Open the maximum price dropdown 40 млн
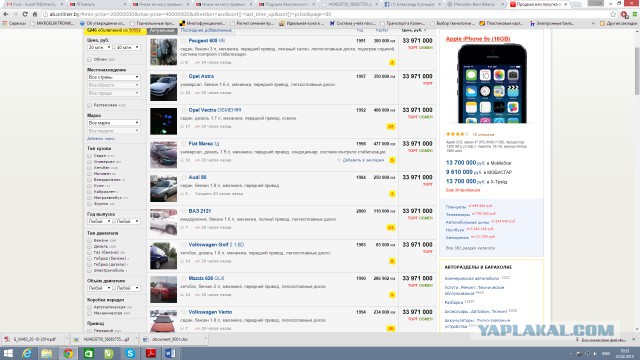The width and height of the screenshot is (640, 360). 128,47
